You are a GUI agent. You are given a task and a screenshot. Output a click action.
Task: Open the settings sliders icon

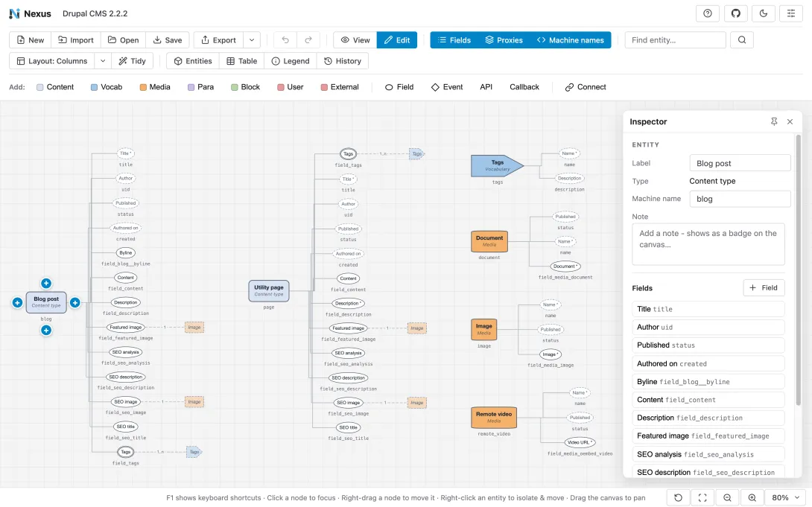tap(790, 13)
